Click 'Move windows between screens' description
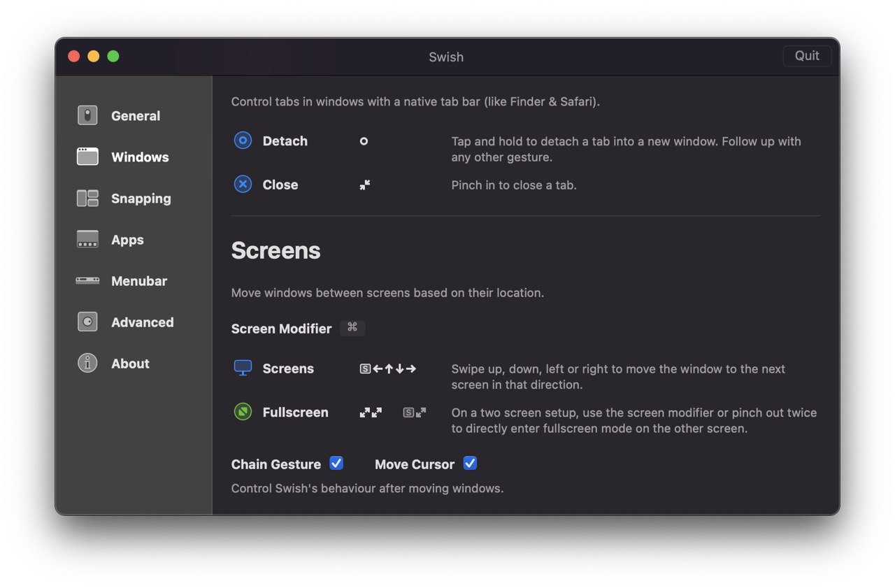This screenshot has width=895, height=588. tap(387, 293)
